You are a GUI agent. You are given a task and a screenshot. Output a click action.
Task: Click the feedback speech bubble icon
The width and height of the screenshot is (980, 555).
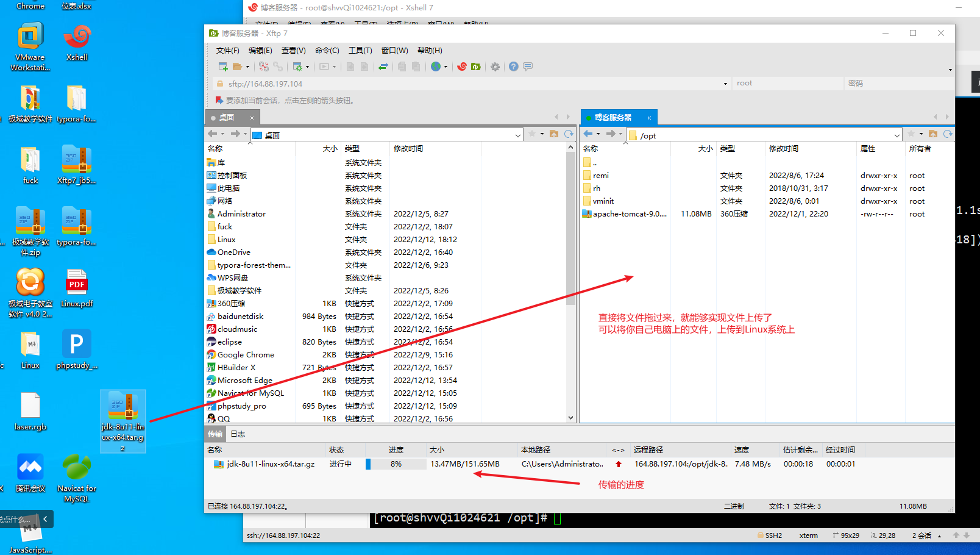click(528, 66)
